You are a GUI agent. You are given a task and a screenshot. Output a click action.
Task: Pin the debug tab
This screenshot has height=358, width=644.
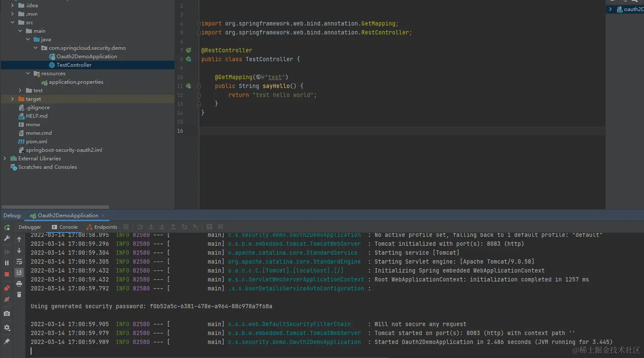point(7,341)
